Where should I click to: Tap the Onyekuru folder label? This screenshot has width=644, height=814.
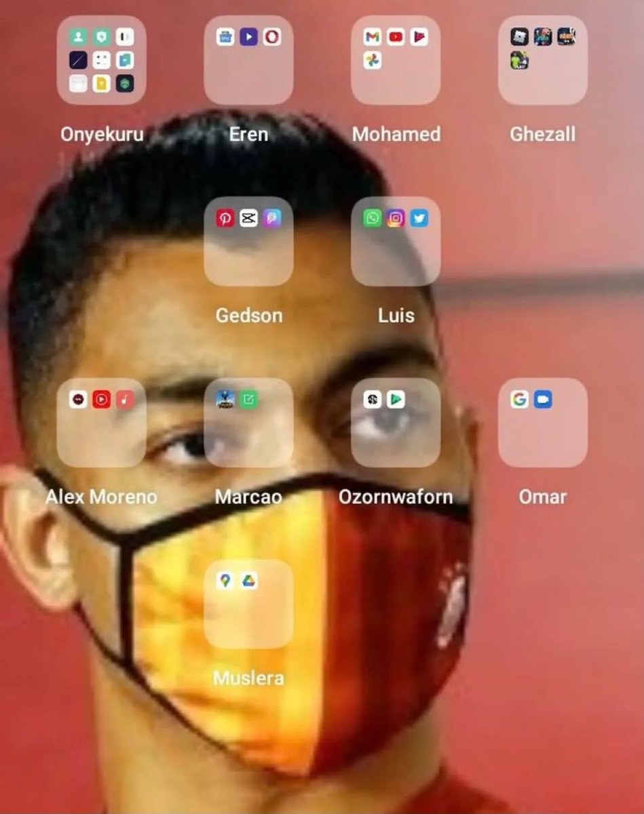pos(102,134)
